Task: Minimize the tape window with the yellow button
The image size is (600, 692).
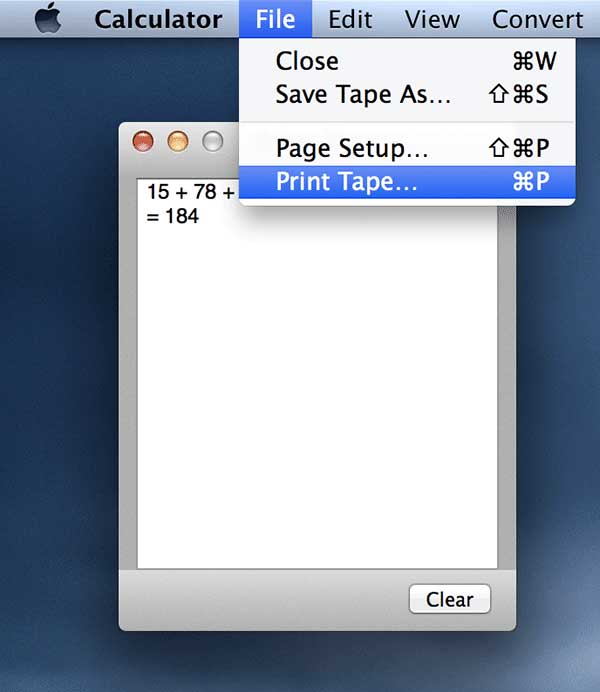Action: click(178, 141)
